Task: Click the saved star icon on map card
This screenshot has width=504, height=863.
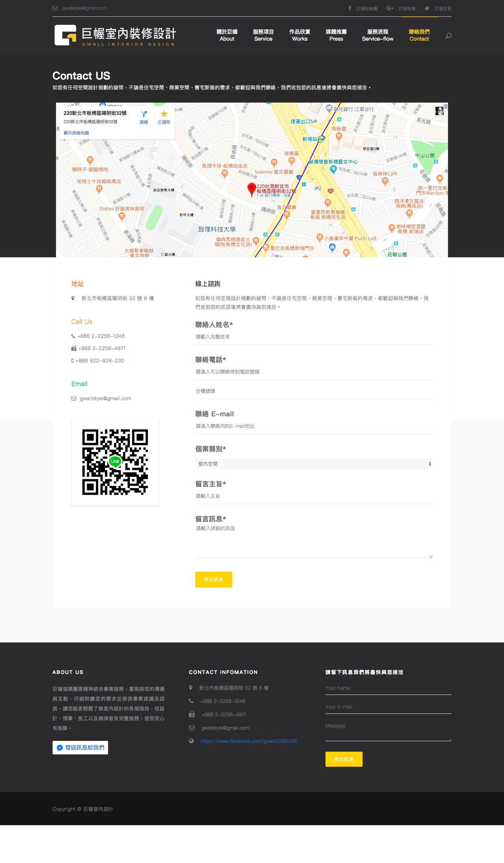Action: click(x=164, y=114)
